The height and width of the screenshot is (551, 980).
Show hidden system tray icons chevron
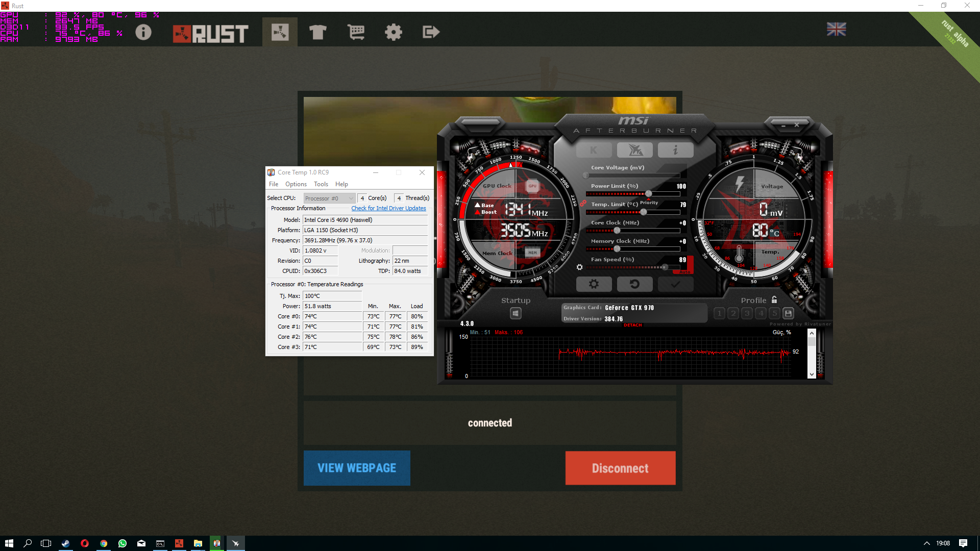tap(926, 543)
